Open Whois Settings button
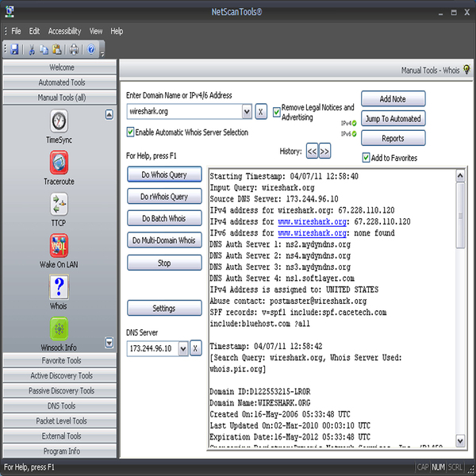The image size is (476, 476). coord(164,308)
